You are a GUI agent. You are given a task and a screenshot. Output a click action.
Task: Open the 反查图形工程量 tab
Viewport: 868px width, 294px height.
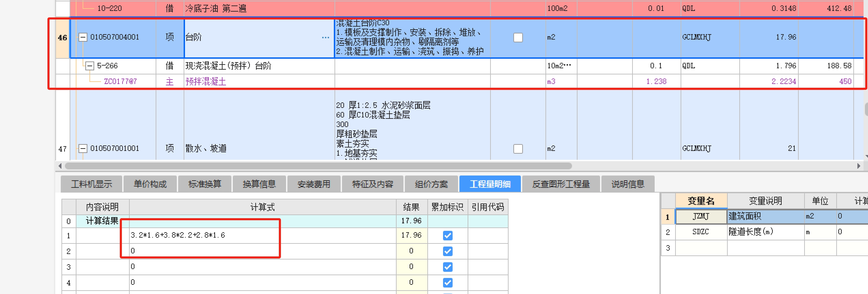pyautogui.click(x=561, y=184)
